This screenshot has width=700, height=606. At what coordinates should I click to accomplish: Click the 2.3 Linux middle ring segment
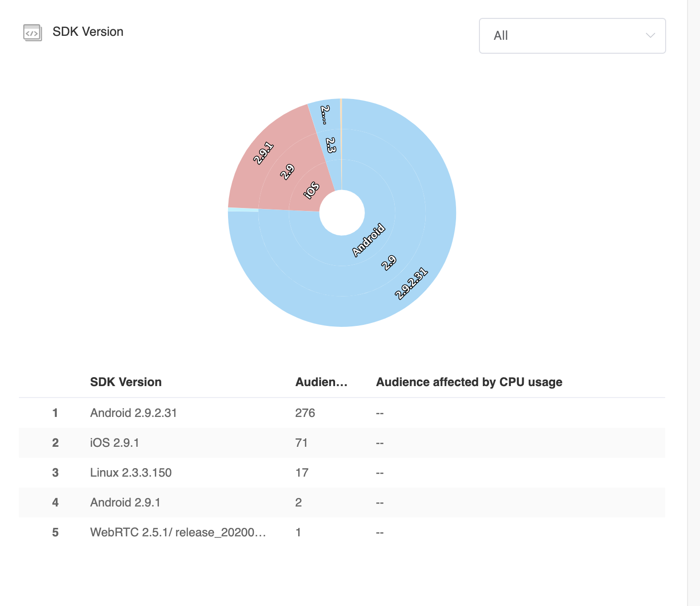click(x=331, y=145)
